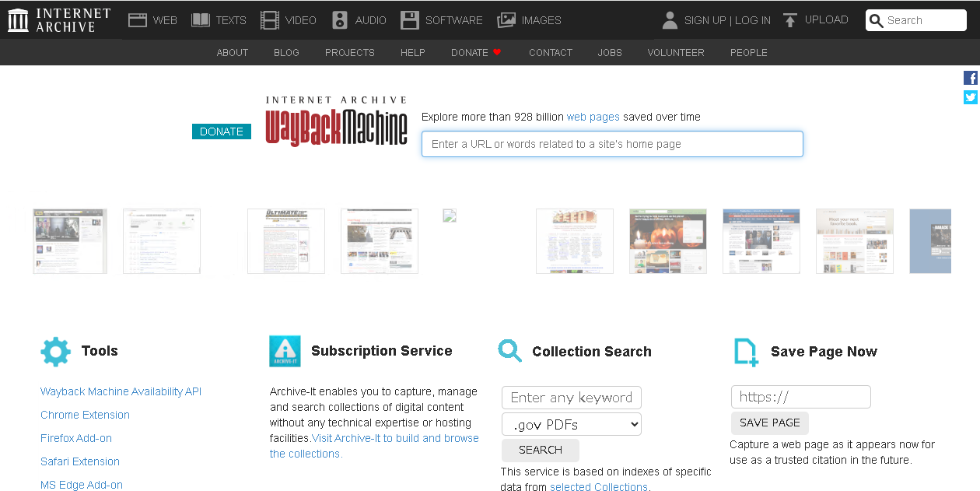Screen dimensions: 980x491
Task: Open the VOLUNTEER page
Action: tap(676, 52)
